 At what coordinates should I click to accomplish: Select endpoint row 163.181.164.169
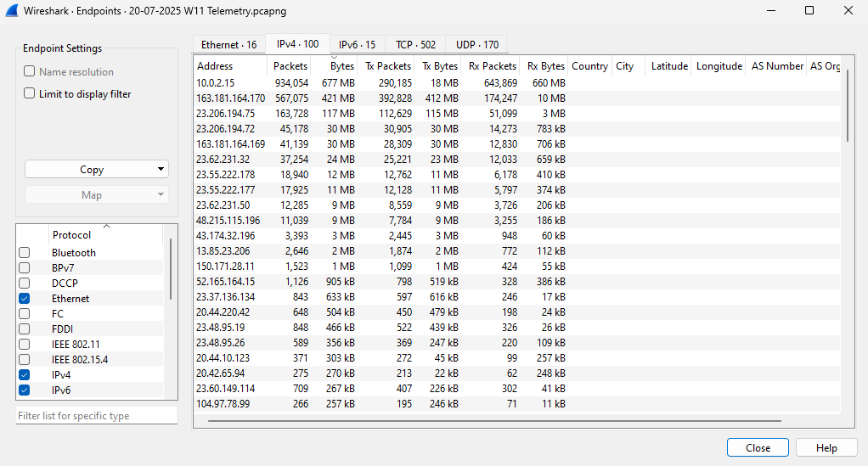pyautogui.click(x=516, y=144)
